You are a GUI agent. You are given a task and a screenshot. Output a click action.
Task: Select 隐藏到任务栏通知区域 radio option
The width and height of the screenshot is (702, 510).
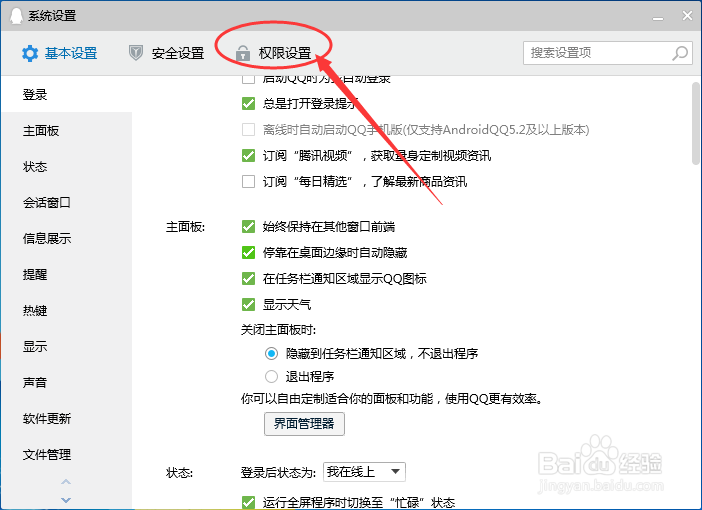point(271,354)
